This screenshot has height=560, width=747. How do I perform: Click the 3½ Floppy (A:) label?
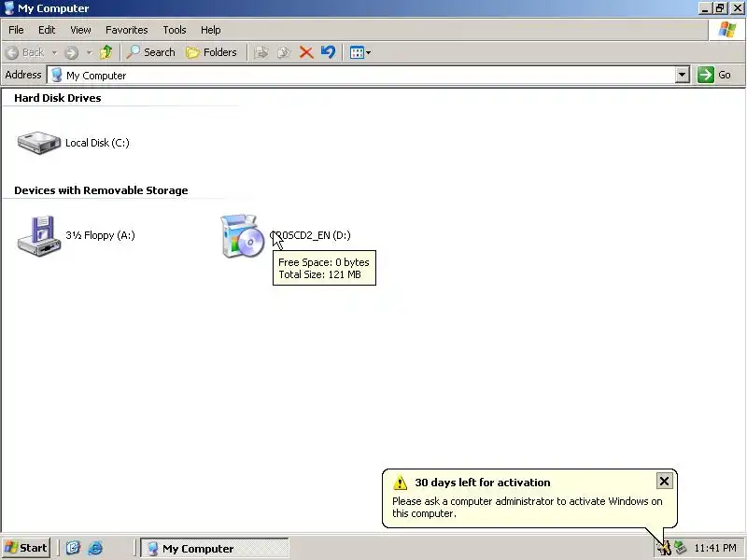(x=100, y=235)
